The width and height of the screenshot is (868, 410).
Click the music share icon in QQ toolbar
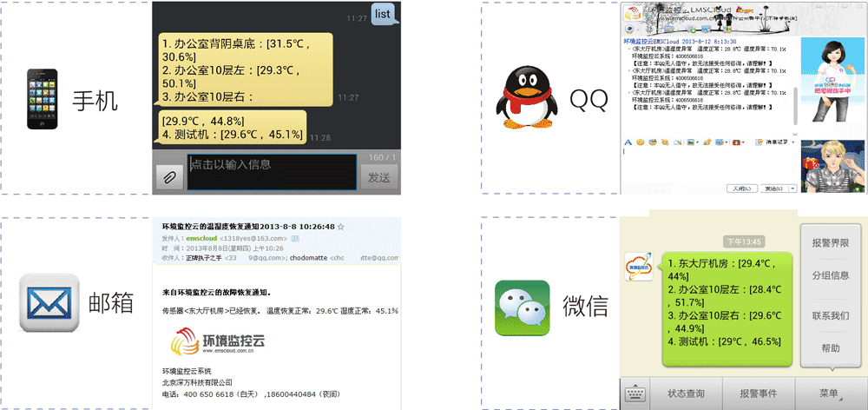pos(707,142)
